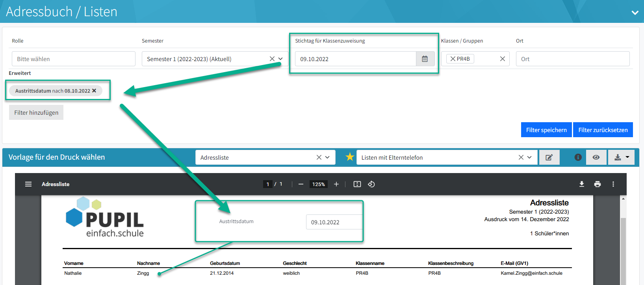Print the PDF document
The width and height of the screenshot is (644, 285).
point(598,184)
